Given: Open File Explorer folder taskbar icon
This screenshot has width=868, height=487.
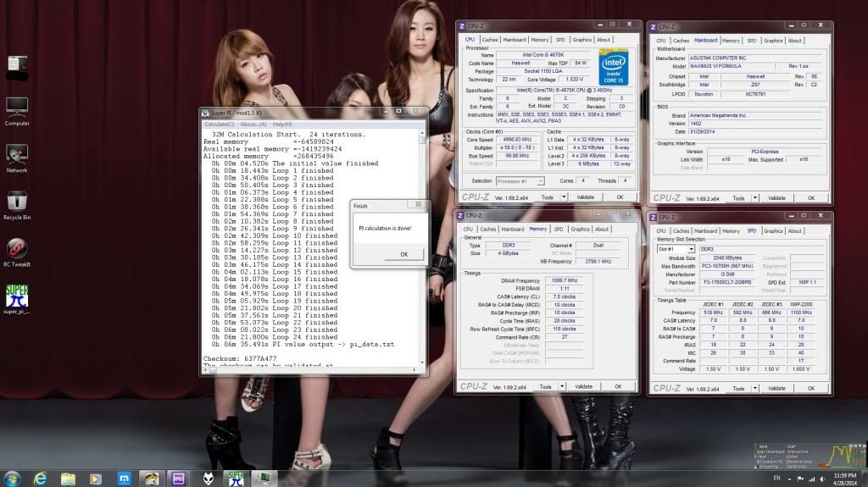Looking at the screenshot, I should (x=68, y=479).
